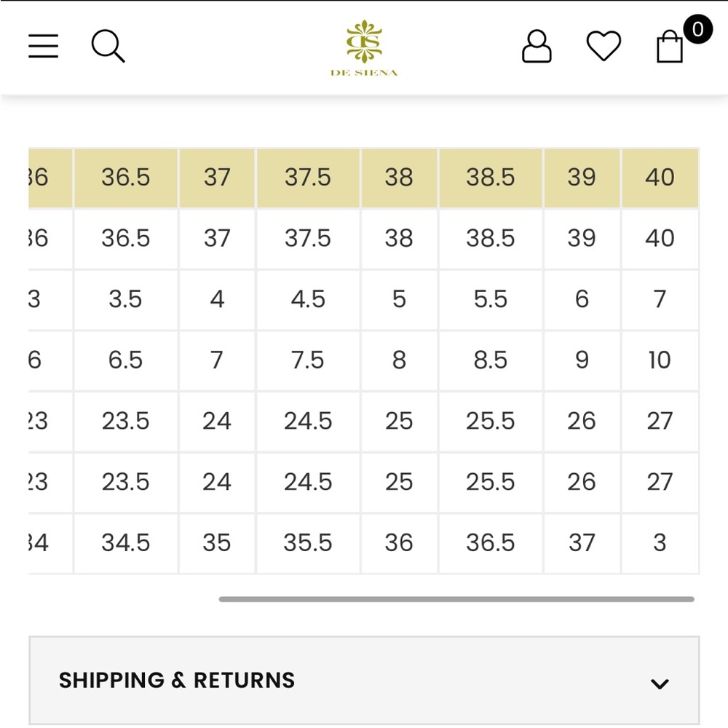Open the shopping bag cart
Viewport: 728px width, 728px height.
[x=670, y=46]
